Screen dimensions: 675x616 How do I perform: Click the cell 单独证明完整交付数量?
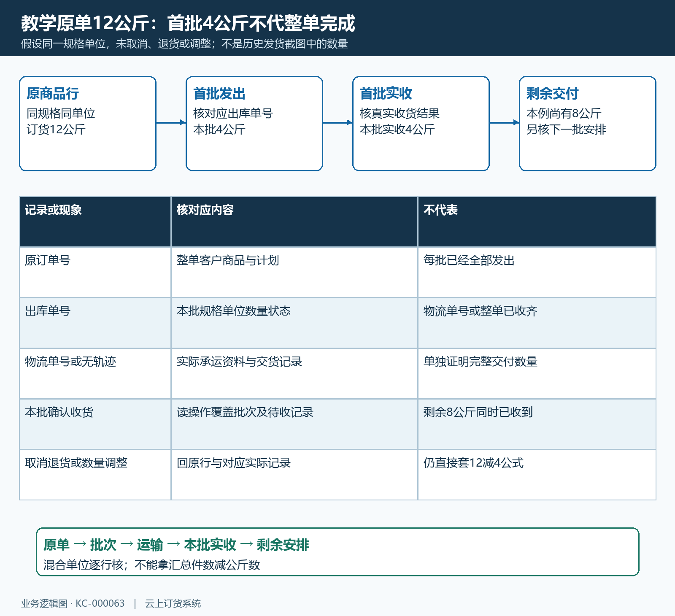click(537, 373)
